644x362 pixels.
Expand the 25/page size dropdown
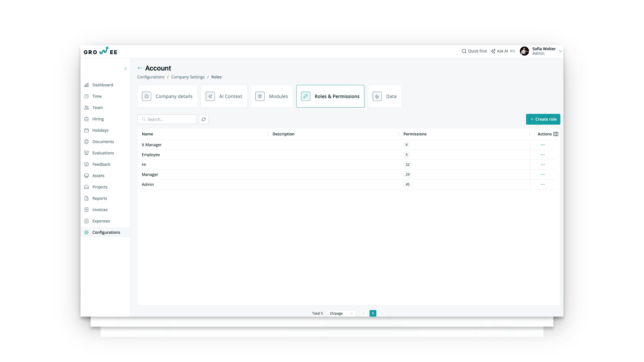point(341,313)
